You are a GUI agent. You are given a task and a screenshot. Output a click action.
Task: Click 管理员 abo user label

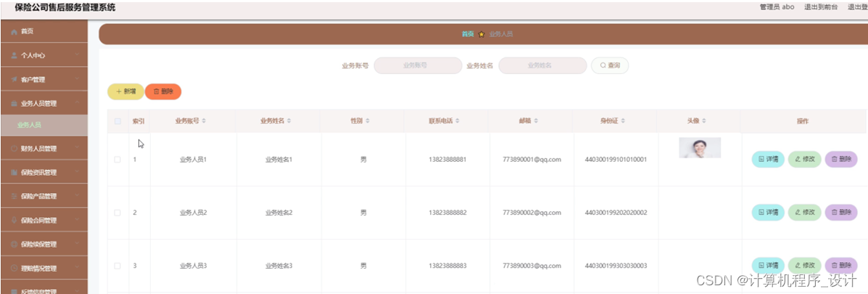(777, 7)
